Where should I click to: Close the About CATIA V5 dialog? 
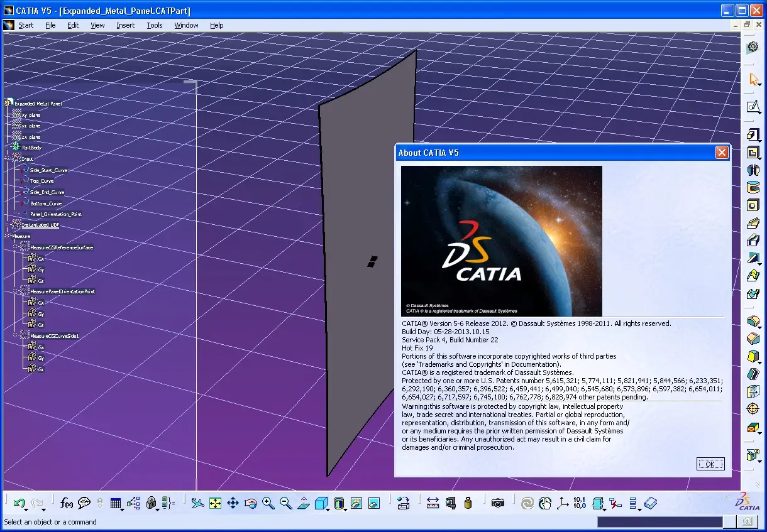click(x=722, y=153)
